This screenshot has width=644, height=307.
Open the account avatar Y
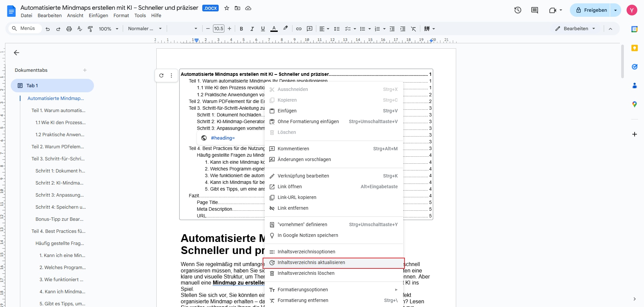[632, 10]
